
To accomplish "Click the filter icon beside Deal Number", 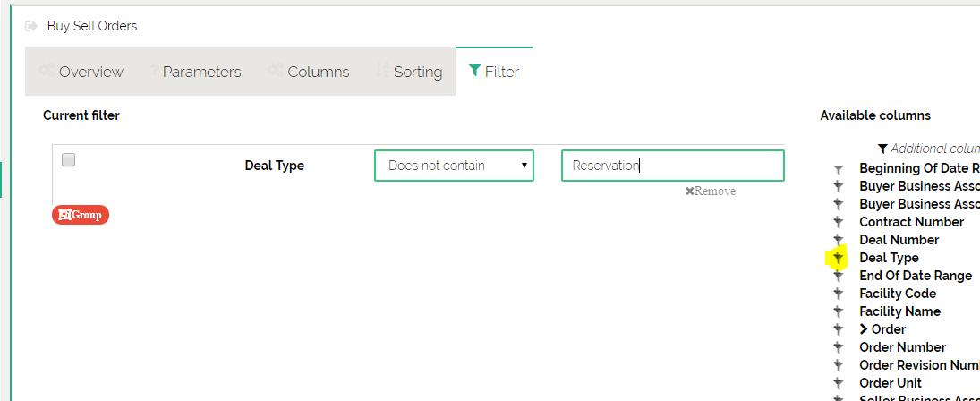I will pyautogui.click(x=839, y=240).
